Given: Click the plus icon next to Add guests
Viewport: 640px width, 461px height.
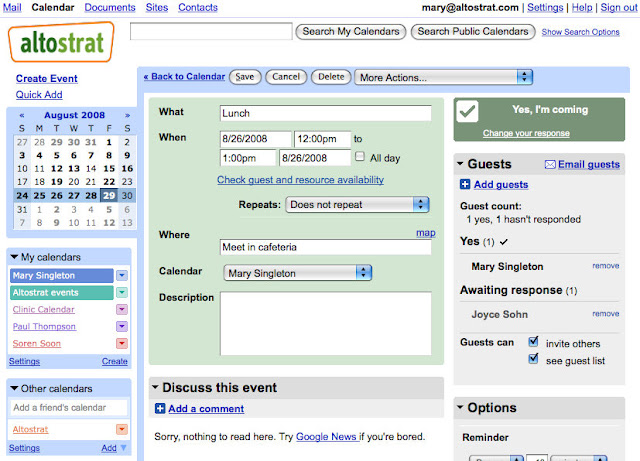Looking at the screenshot, I should tap(465, 185).
